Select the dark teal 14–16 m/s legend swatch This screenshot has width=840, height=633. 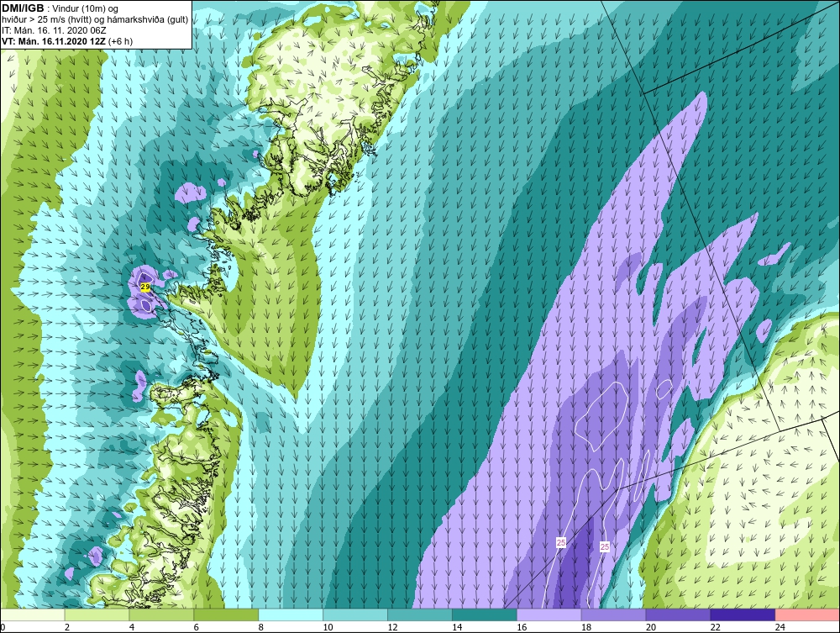coord(485,615)
